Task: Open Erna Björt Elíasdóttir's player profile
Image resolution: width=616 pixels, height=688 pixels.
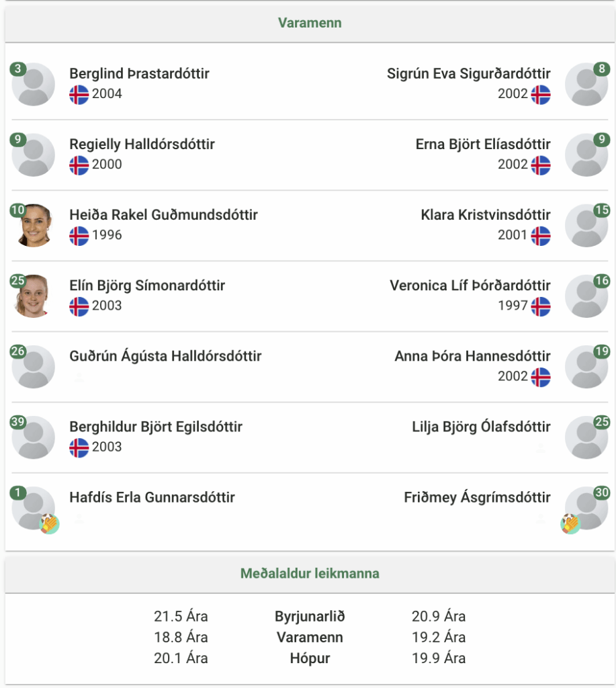Action: click(482, 144)
